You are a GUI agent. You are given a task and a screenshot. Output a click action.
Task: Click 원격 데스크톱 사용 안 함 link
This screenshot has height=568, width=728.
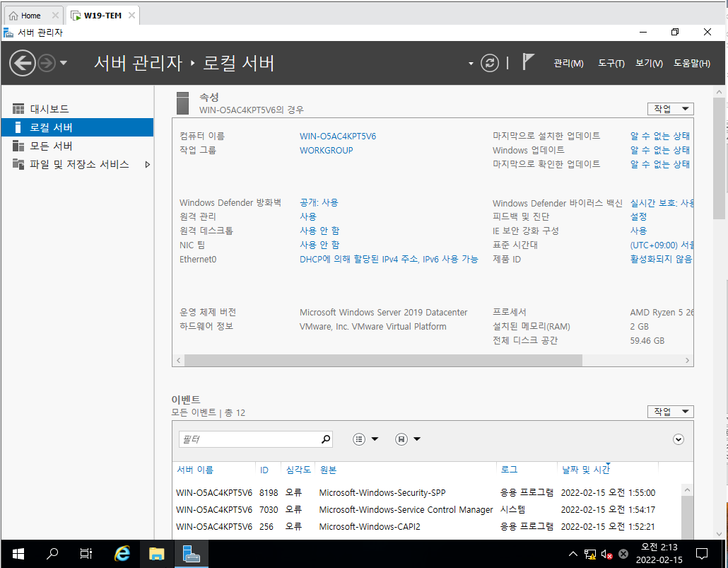[x=319, y=231]
